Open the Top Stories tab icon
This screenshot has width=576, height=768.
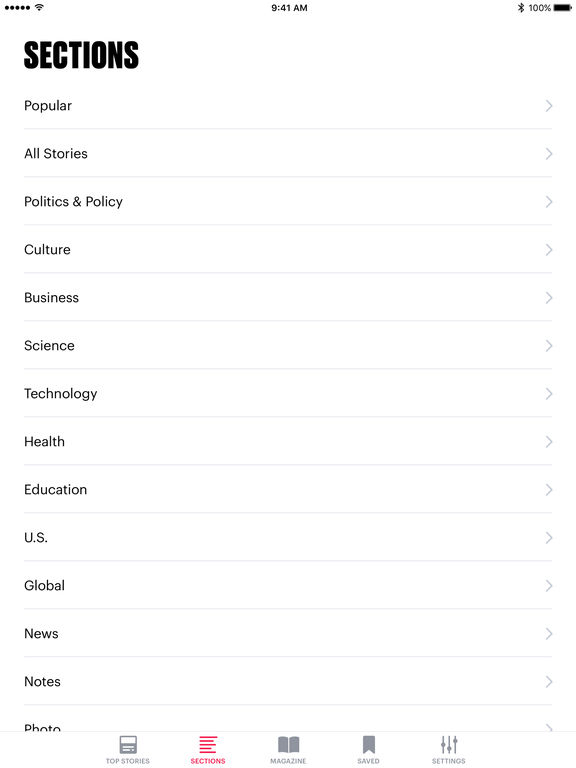click(x=128, y=744)
